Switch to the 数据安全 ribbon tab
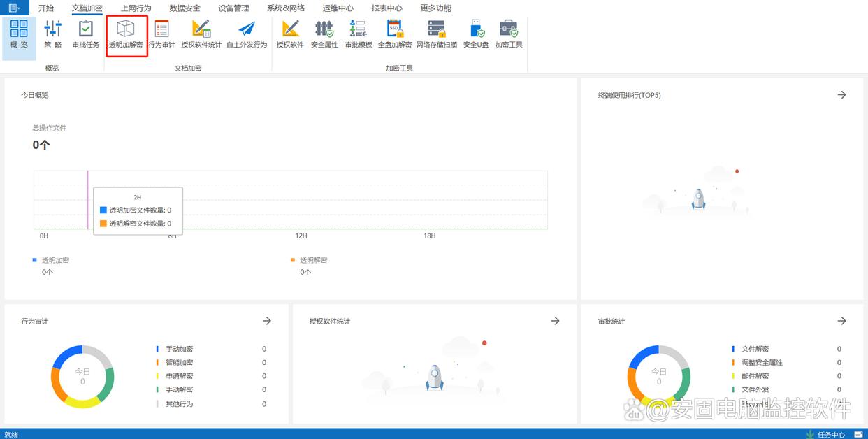This screenshot has height=439, width=868. (x=185, y=8)
